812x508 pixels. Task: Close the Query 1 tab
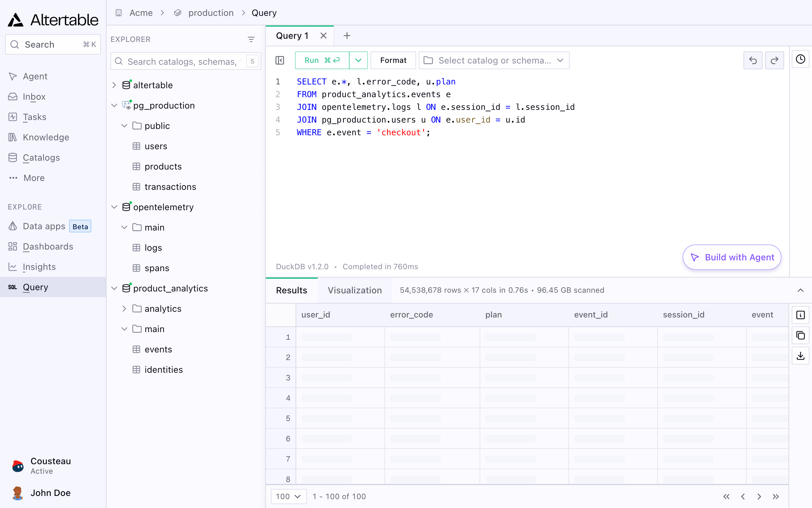point(324,36)
